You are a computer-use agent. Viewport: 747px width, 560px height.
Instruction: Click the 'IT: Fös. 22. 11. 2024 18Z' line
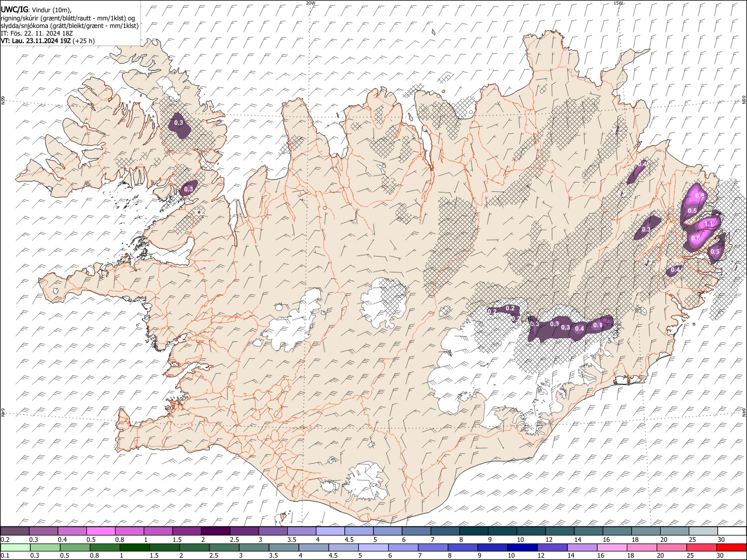tap(37, 33)
